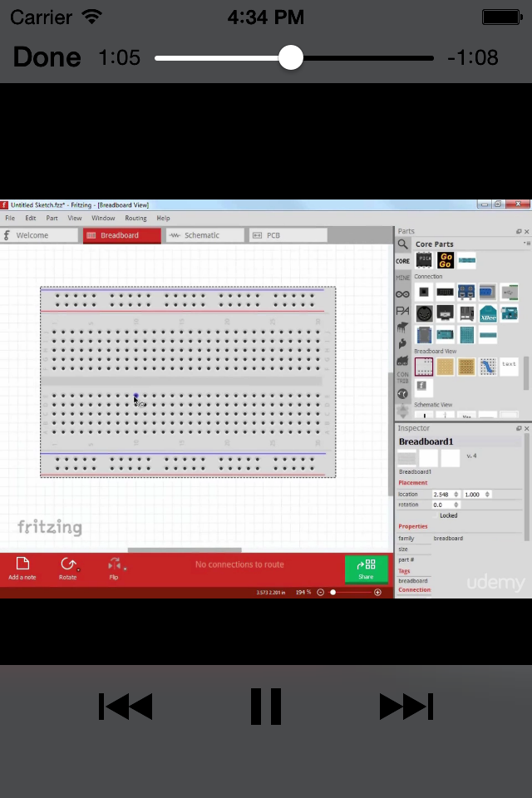The height and width of the screenshot is (798, 532).
Task: Close the Inspector panel
Action: pos(527,429)
